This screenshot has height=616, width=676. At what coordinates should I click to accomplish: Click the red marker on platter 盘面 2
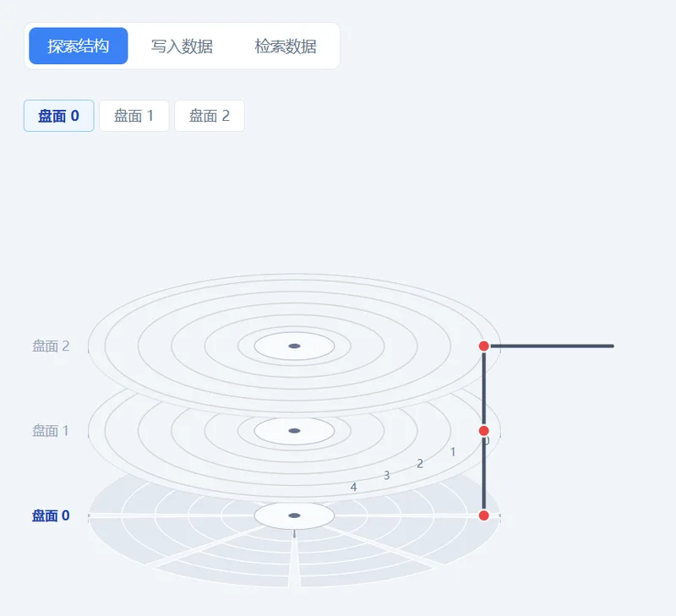click(484, 346)
